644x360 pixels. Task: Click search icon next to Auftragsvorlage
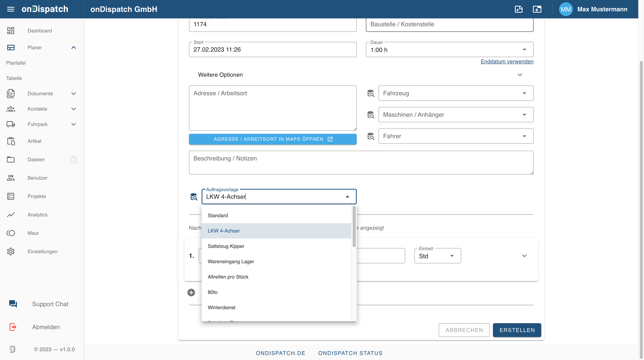pyautogui.click(x=194, y=197)
